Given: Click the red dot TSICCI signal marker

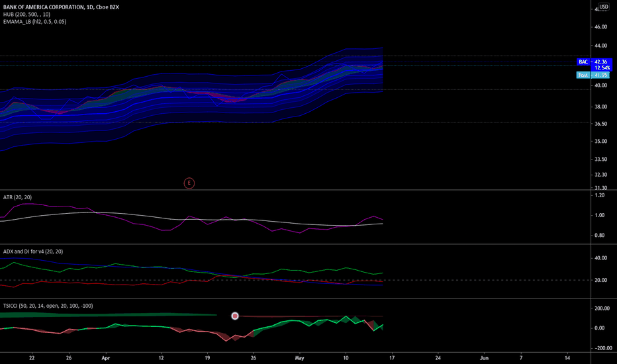Looking at the screenshot, I should 235,316.
